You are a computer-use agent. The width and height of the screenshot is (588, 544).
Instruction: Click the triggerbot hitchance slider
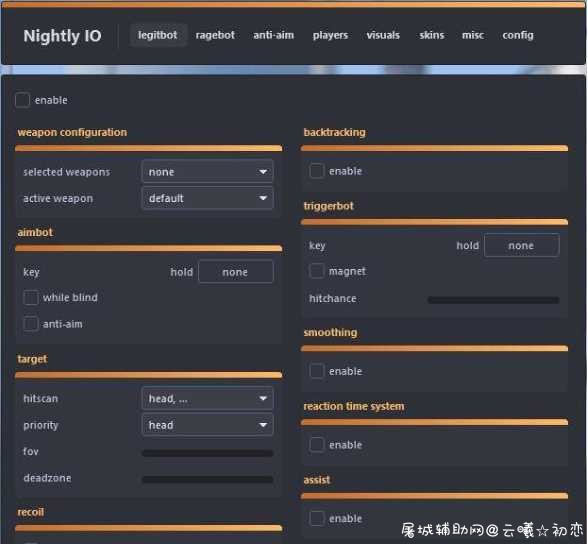click(x=494, y=300)
